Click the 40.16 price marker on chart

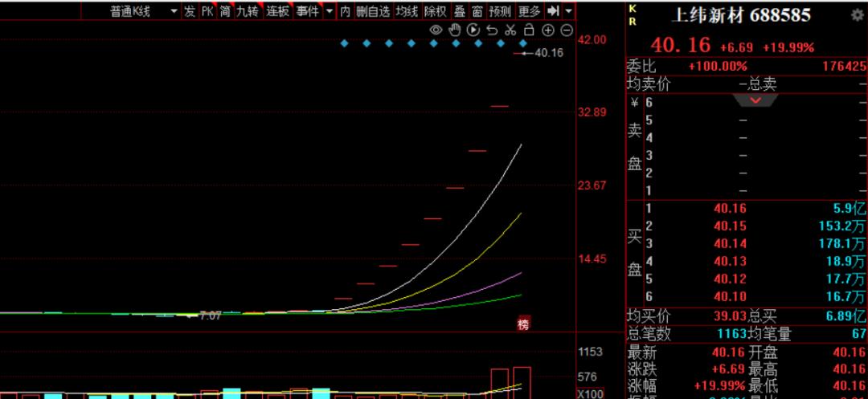tap(548, 53)
